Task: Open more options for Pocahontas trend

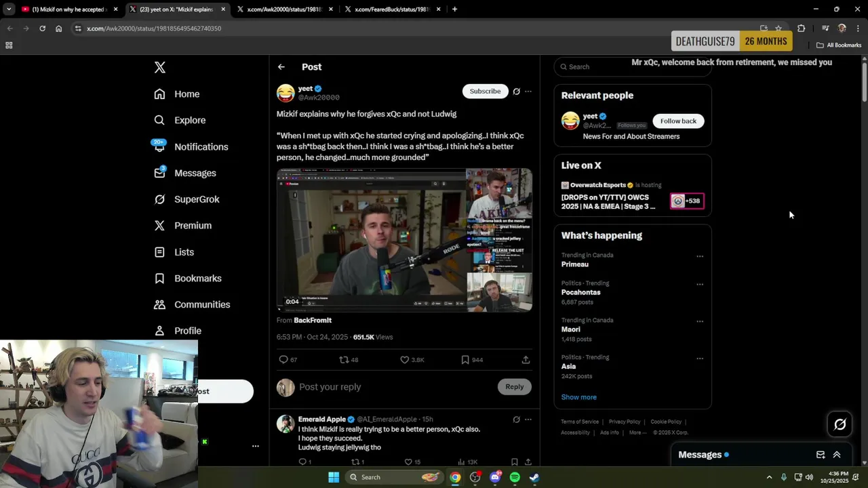Action: tap(700, 285)
